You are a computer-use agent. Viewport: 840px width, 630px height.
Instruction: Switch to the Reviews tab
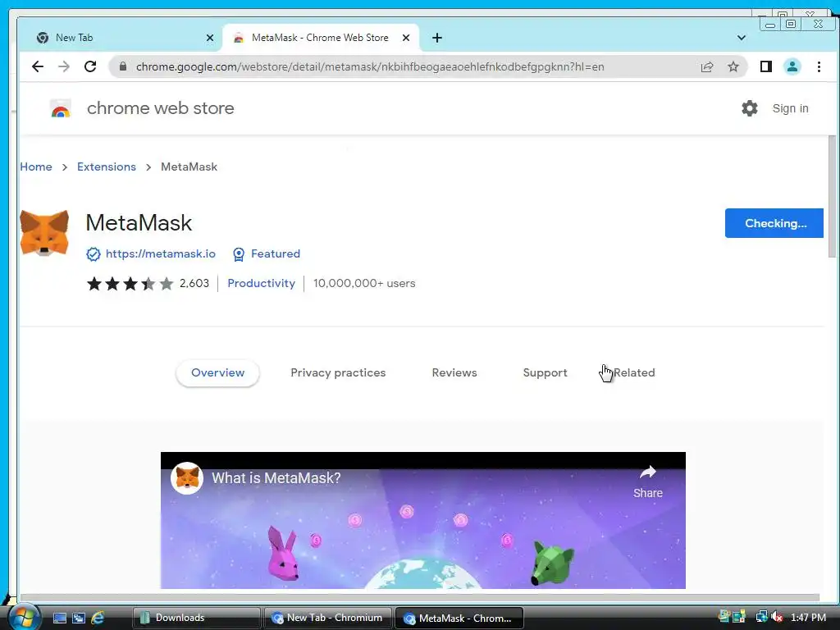point(454,373)
